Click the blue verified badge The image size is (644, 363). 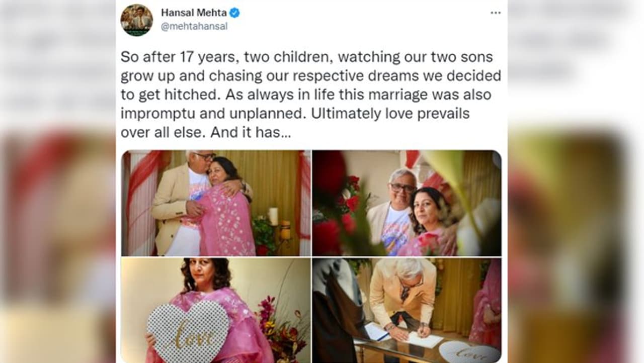pos(234,13)
